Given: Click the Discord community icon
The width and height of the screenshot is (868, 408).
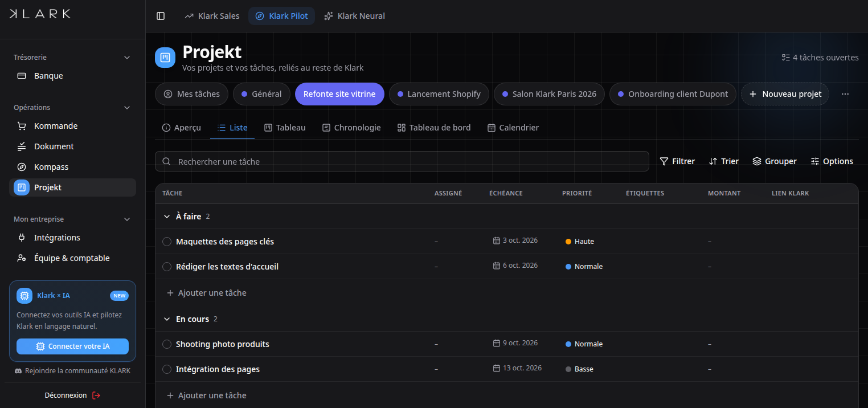Looking at the screenshot, I should click(19, 371).
